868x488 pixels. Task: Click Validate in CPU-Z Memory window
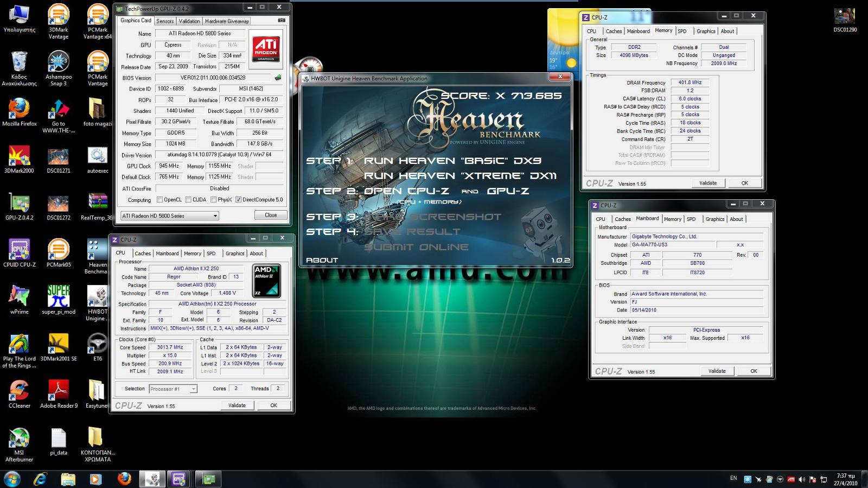(x=708, y=183)
